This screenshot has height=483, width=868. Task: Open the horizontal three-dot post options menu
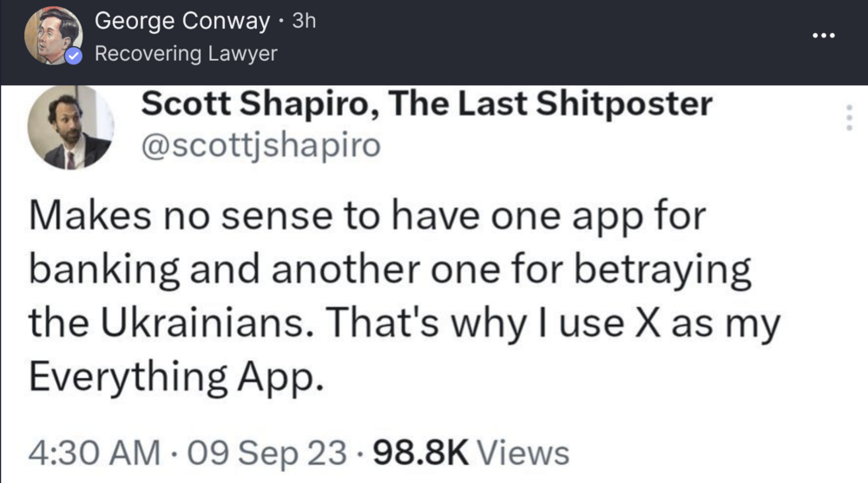823,36
